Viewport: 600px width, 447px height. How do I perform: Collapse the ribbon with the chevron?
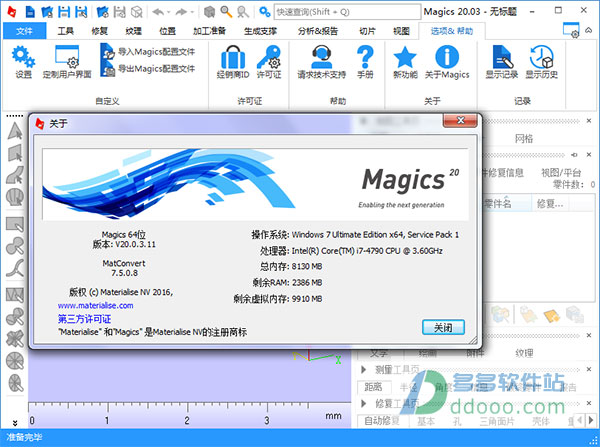589,30
